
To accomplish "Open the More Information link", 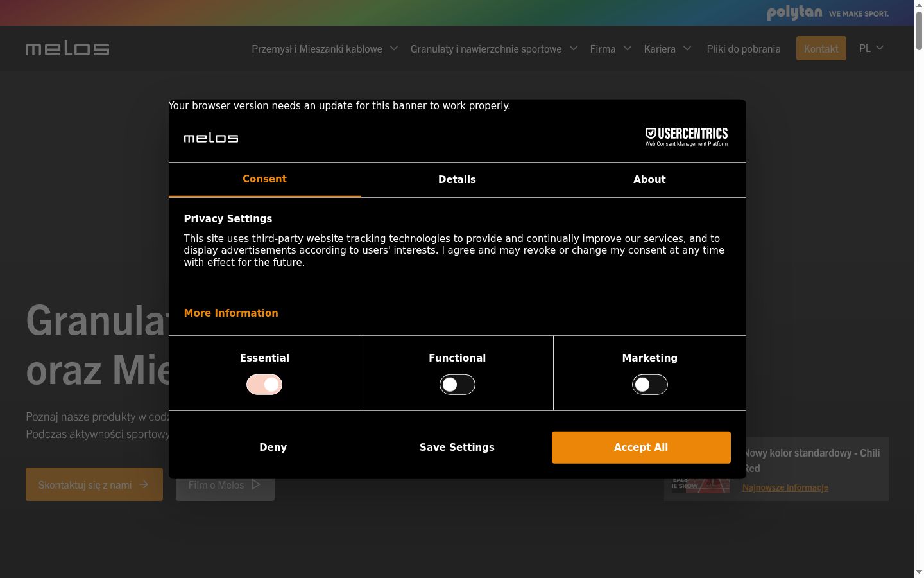I will click(x=231, y=313).
